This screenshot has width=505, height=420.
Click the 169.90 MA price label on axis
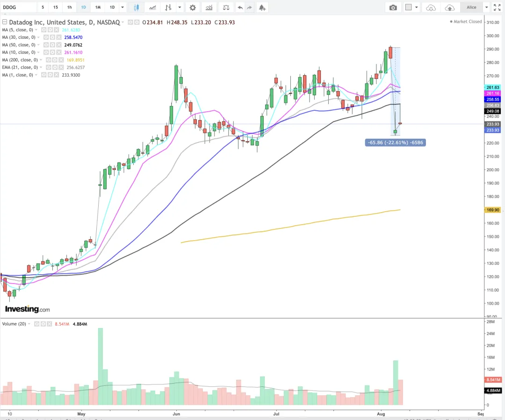click(x=492, y=210)
